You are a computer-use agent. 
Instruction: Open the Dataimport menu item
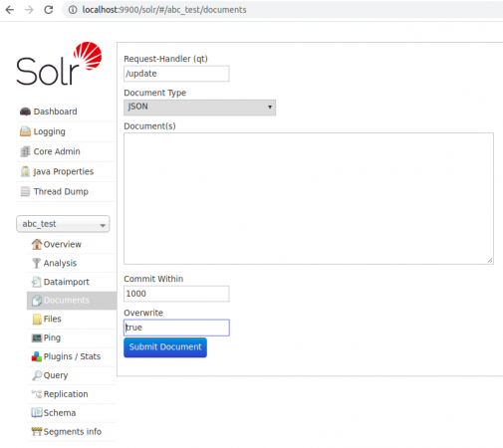[x=66, y=282]
